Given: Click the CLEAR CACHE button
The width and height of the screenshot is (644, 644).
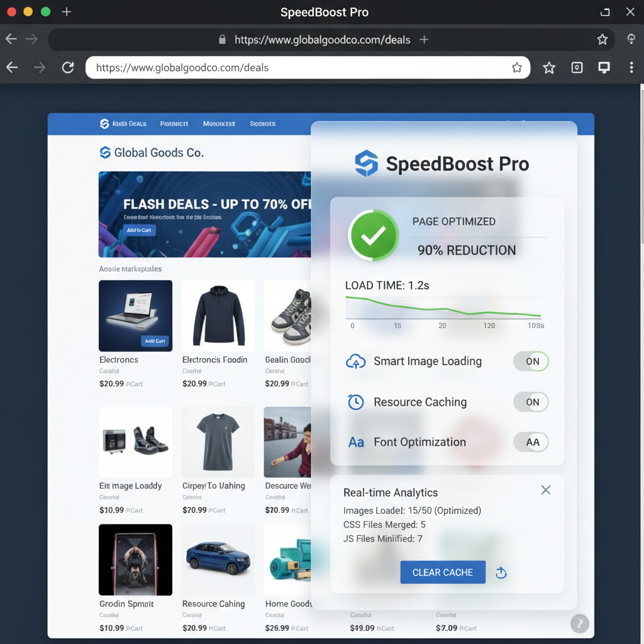Looking at the screenshot, I should (443, 572).
